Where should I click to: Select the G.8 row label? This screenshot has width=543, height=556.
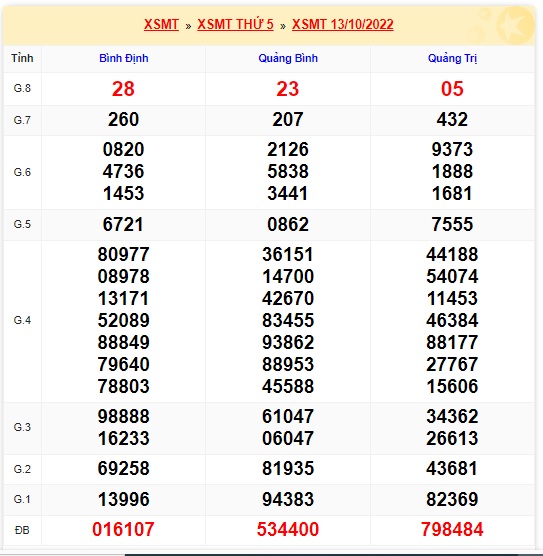tap(22, 88)
